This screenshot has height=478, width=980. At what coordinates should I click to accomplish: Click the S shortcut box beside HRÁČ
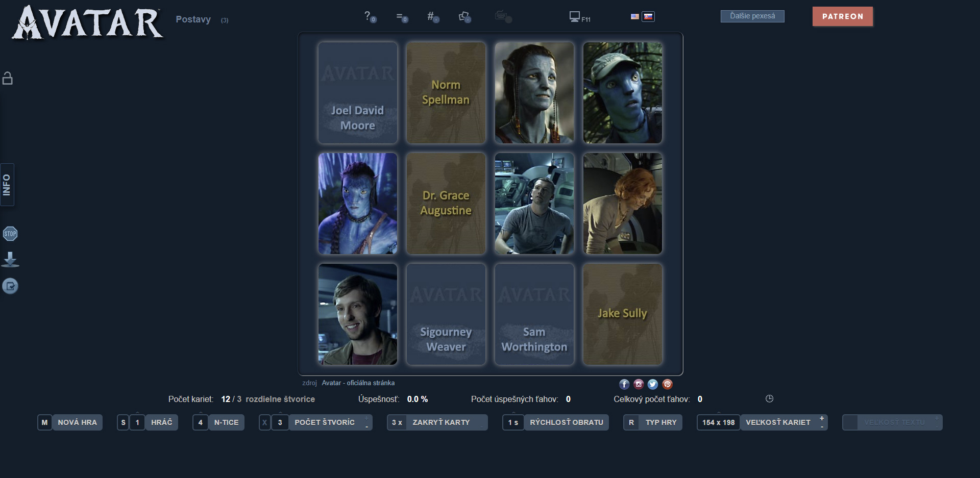(123, 422)
